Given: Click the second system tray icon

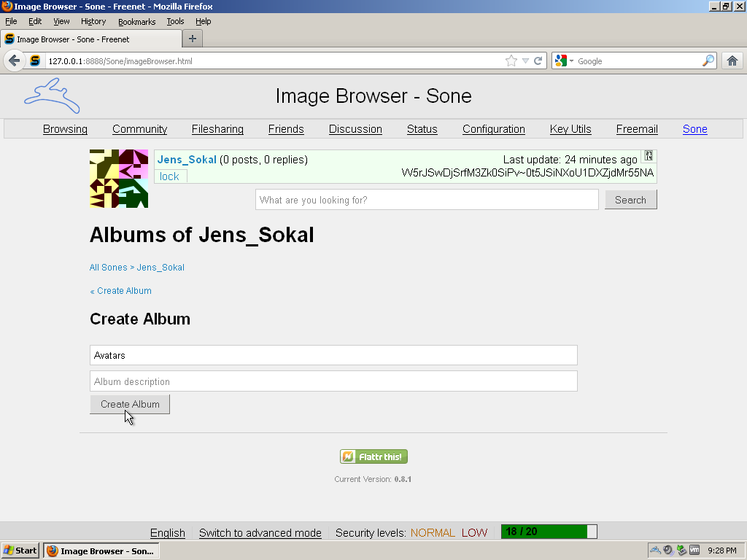Looking at the screenshot, I should (668, 551).
